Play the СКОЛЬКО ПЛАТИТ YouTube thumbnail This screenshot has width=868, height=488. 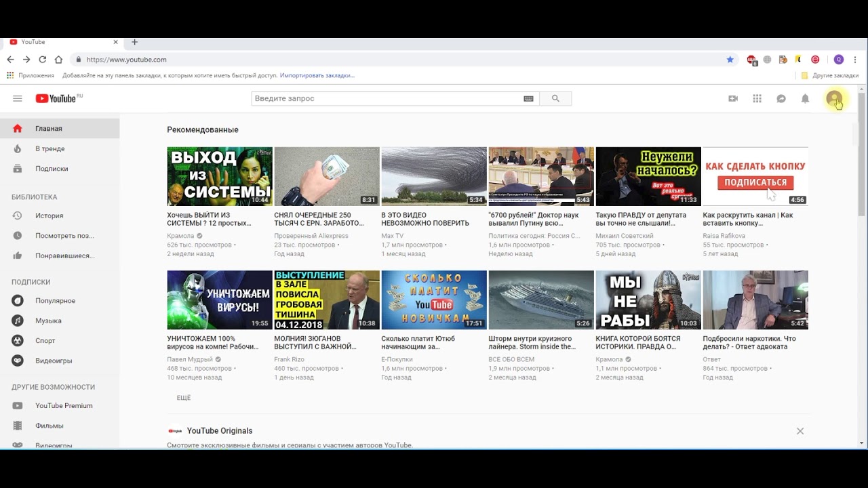tap(434, 300)
